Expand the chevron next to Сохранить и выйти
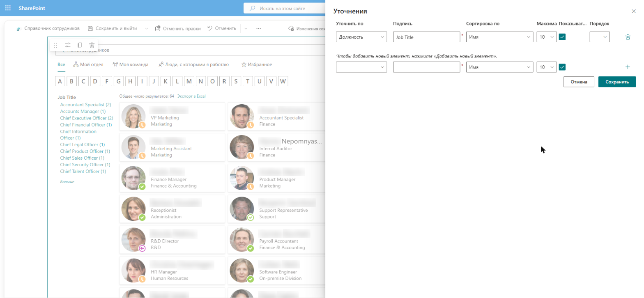 pyautogui.click(x=147, y=28)
